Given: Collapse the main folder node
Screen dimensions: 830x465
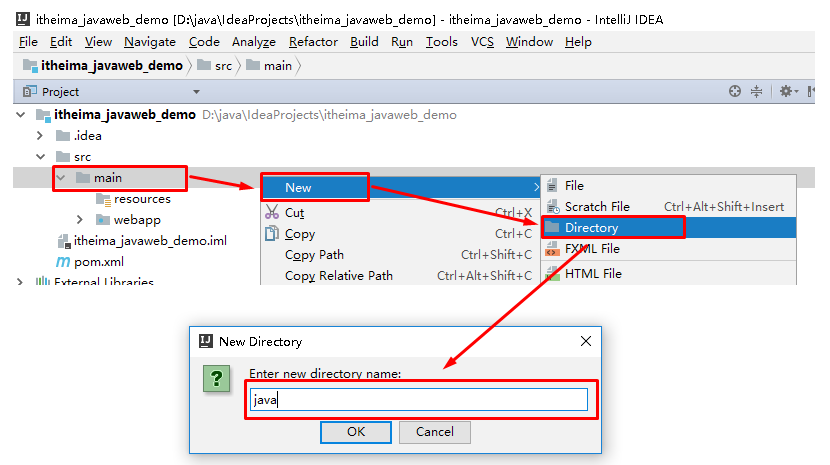Looking at the screenshot, I should pyautogui.click(x=61, y=178).
